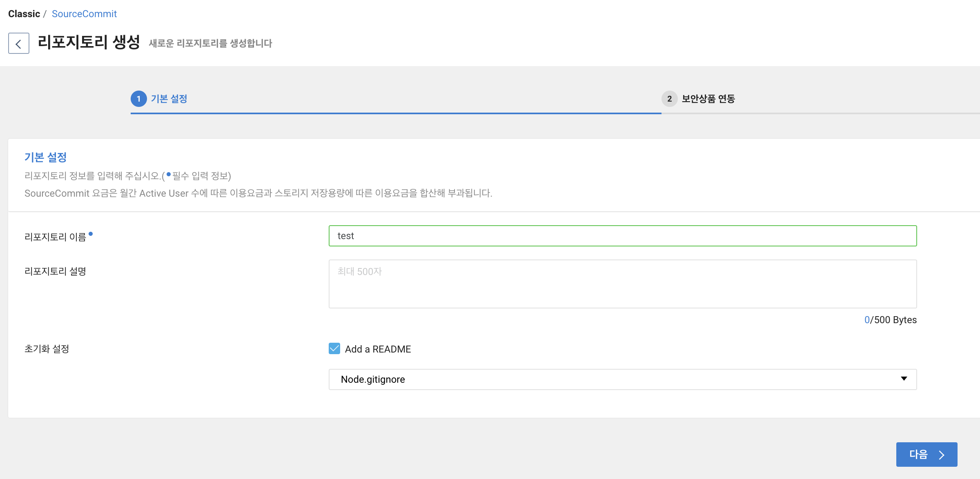This screenshot has width=980, height=479.
Task: Click the back arrow icon
Action: [x=19, y=43]
